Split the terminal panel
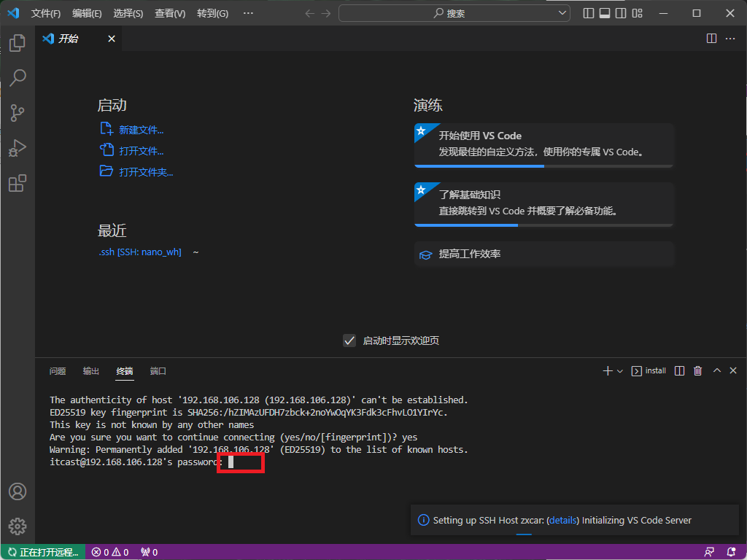747x560 pixels. tap(680, 371)
